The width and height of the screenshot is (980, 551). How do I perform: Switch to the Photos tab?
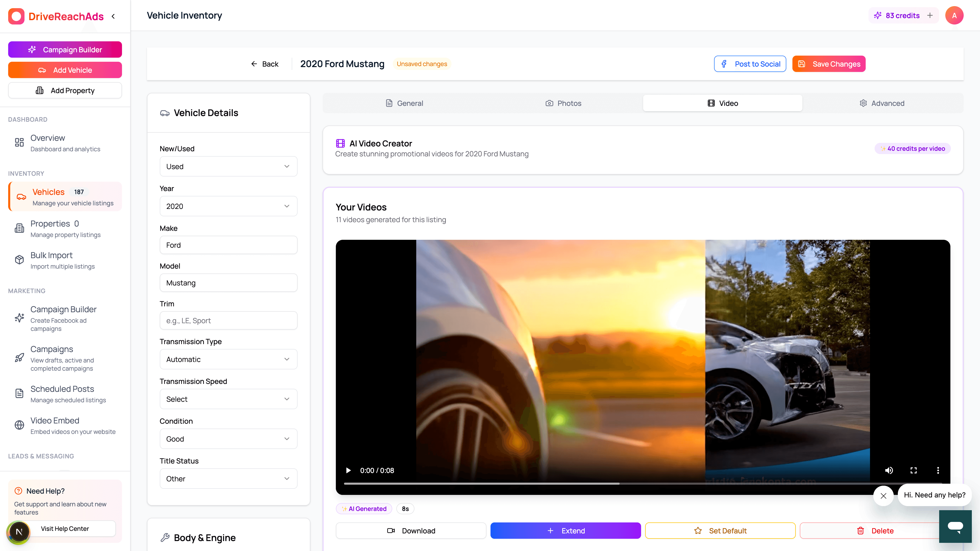pyautogui.click(x=563, y=103)
